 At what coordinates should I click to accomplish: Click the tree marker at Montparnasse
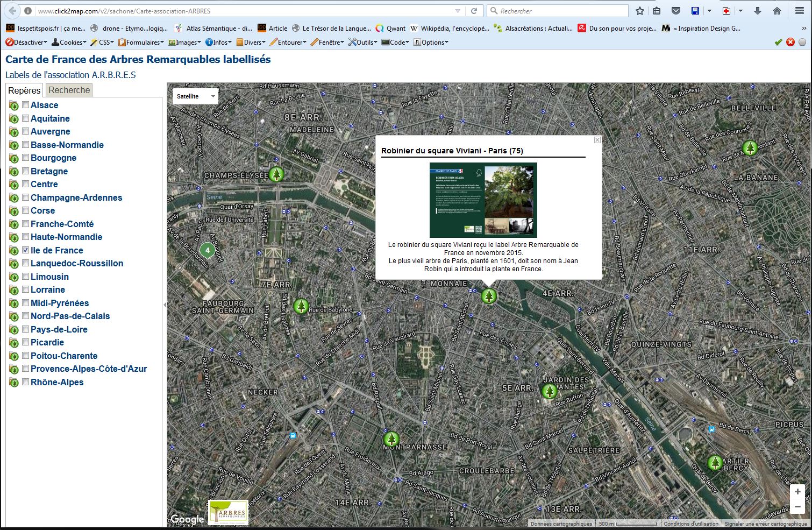point(391,439)
